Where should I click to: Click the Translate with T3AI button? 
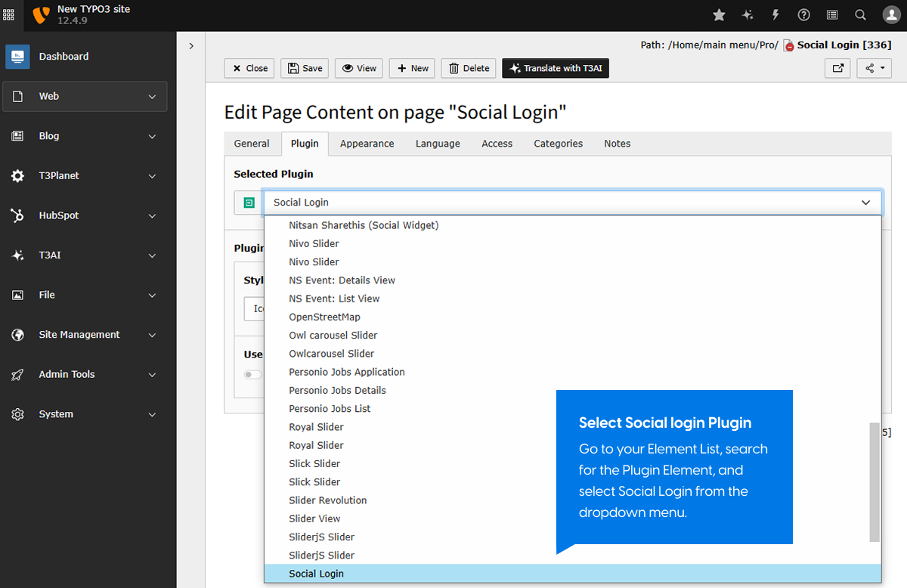pyautogui.click(x=556, y=68)
